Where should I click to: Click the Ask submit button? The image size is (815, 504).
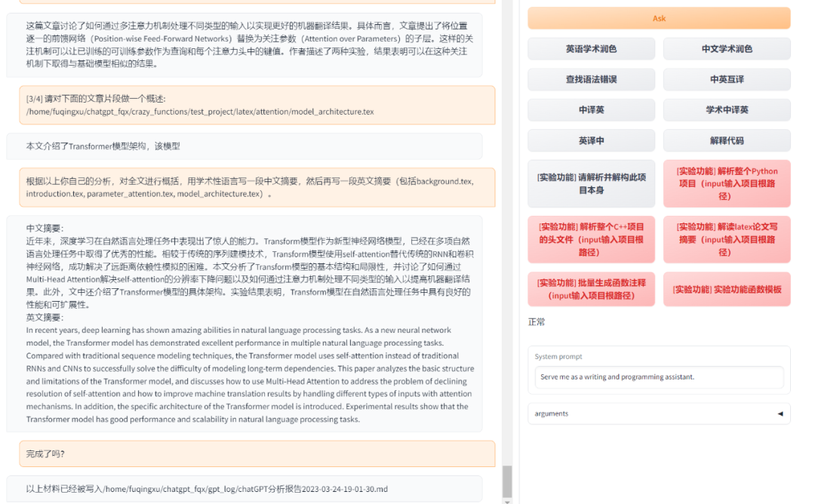(659, 18)
